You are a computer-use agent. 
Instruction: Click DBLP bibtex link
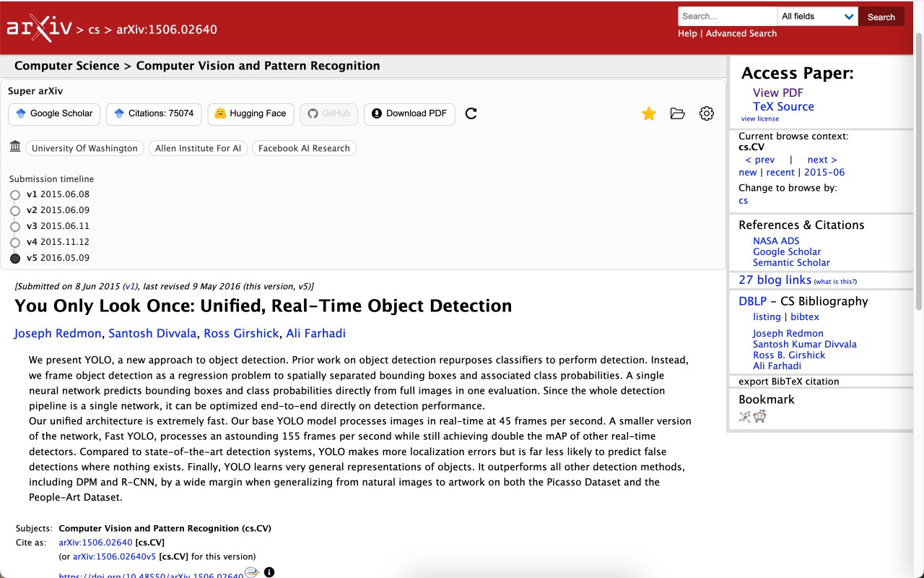[x=805, y=316]
